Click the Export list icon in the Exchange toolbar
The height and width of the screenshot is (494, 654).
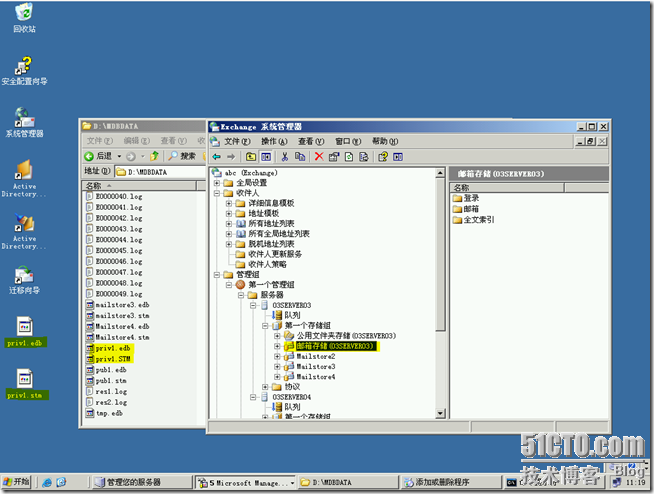[x=364, y=157]
